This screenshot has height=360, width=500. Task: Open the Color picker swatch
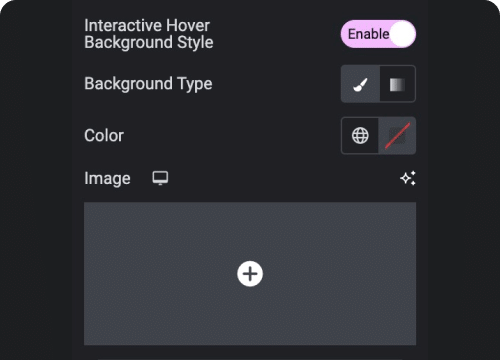pos(397,136)
